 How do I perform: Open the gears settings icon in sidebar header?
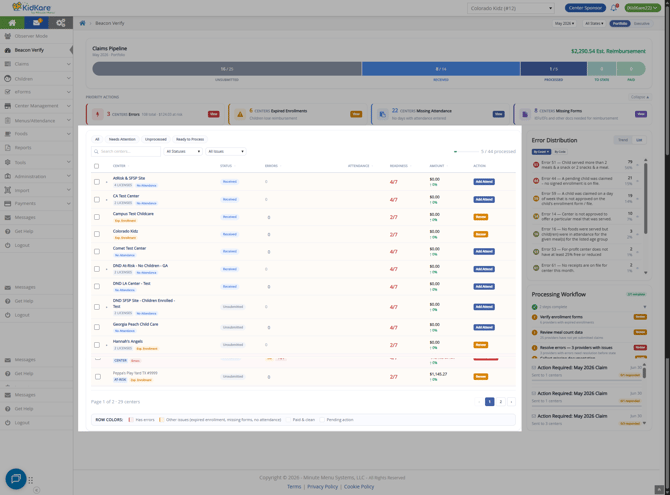pyautogui.click(x=61, y=23)
